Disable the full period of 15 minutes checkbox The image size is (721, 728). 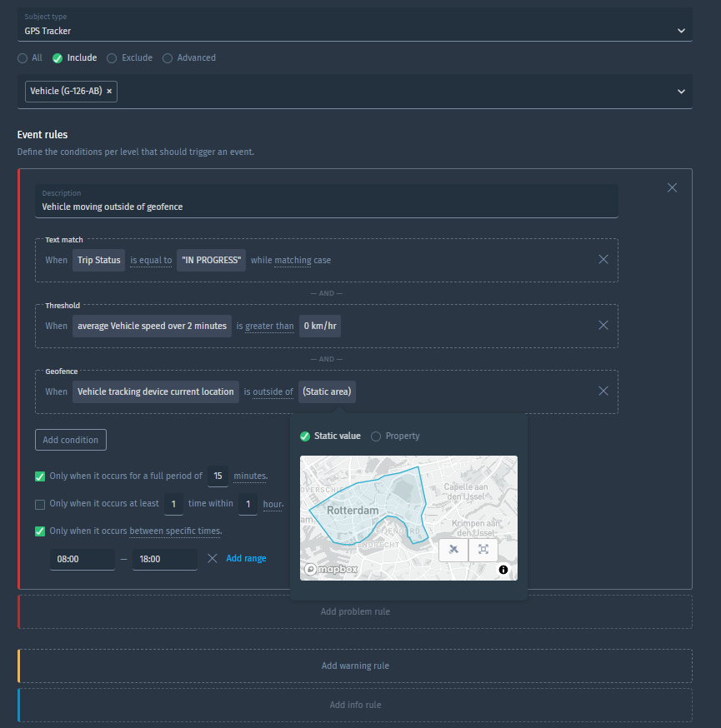(39, 476)
